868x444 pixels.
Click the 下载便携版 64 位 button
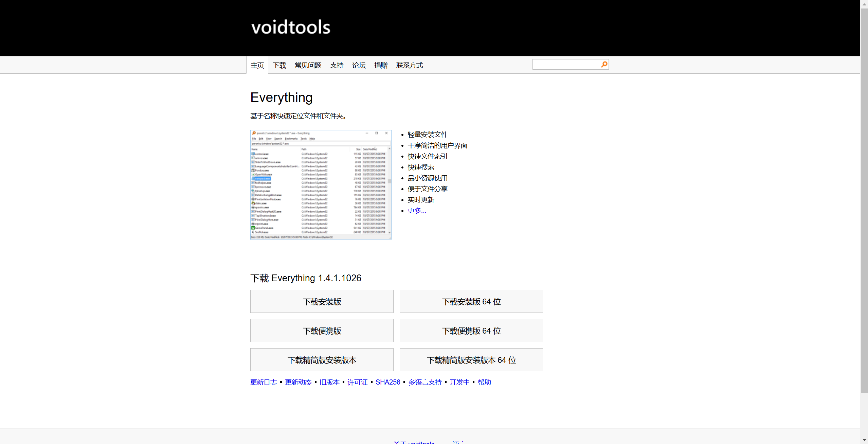tap(471, 331)
